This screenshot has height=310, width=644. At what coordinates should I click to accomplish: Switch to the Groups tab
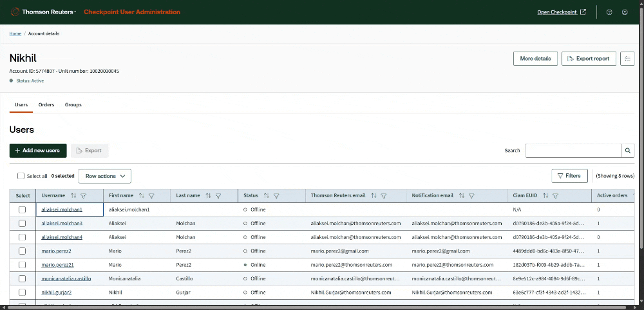pos(73,104)
